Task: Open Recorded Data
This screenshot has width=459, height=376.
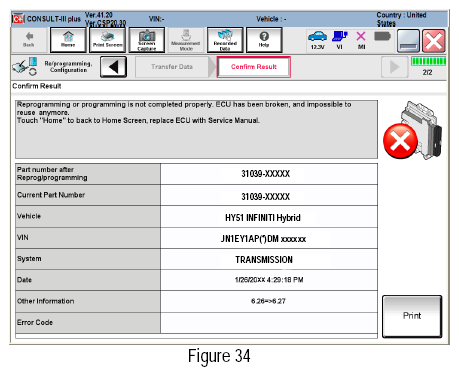Action: point(225,40)
